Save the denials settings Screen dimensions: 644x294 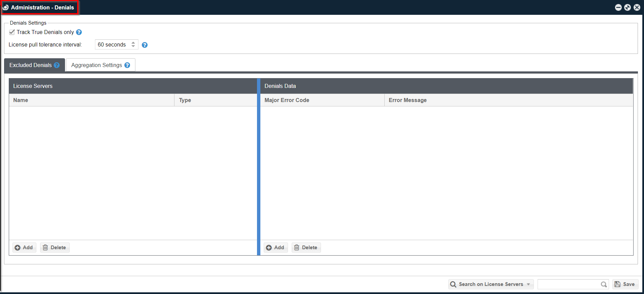625,284
